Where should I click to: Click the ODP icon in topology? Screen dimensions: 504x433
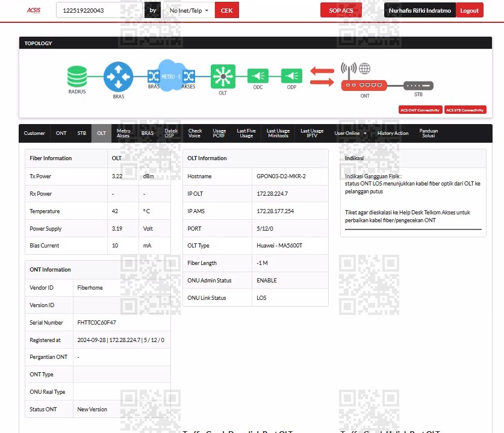pyautogui.click(x=291, y=76)
